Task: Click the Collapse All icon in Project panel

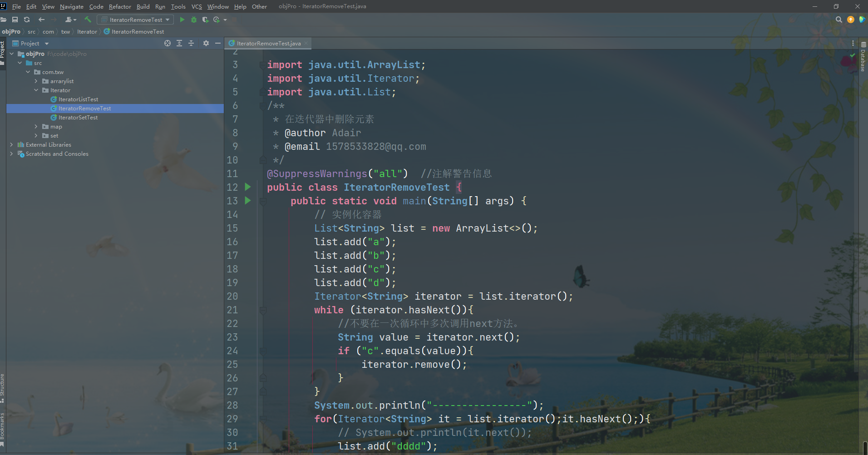Action: click(x=191, y=43)
